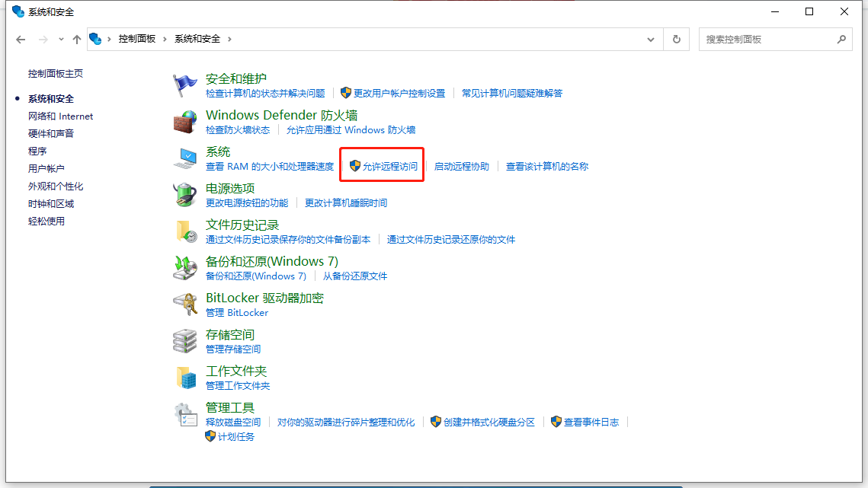Select 硬件和声音 in sidebar
The height and width of the screenshot is (488, 868).
coord(51,133)
